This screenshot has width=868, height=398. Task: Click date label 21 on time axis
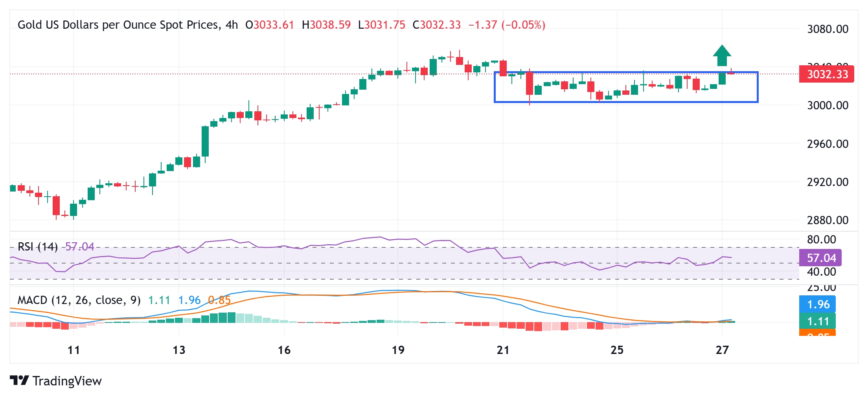coord(503,350)
